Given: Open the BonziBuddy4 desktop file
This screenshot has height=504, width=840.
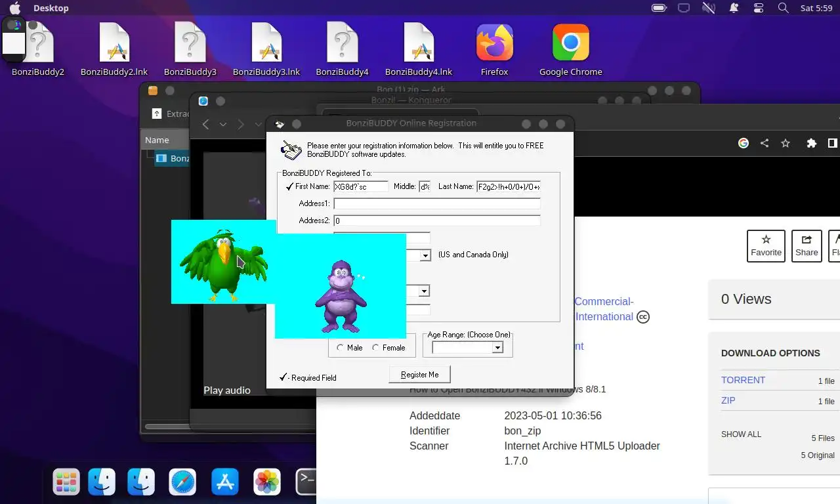Looking at the screenshot, I should pos(343,49).
